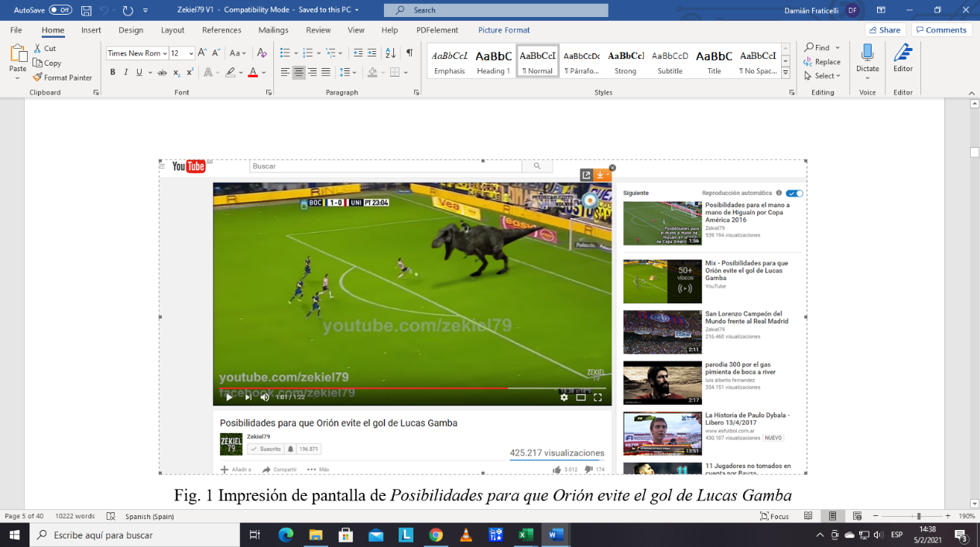Screen dimensions: 980x547
Task: Open Excel from the Windows taskbar
Action: click(526, 535)
